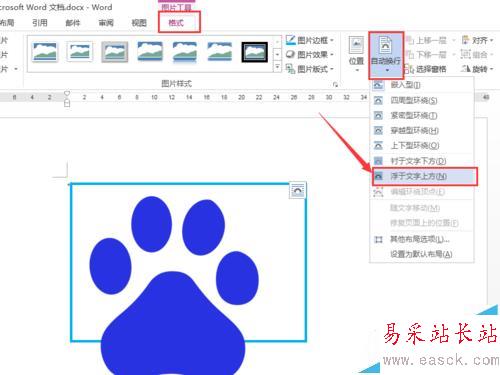Apply the sixth picture style thumbnail
The height and width of the screenshot is (375, 500).
[219, 52]
